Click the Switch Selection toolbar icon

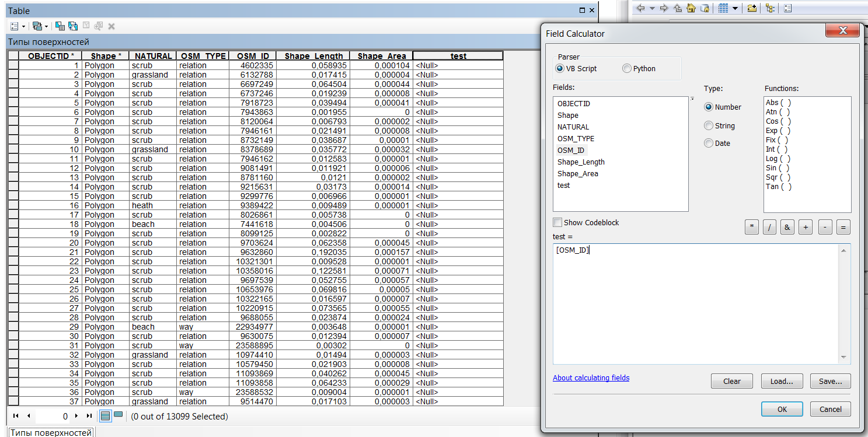click(x=72, y=26)
